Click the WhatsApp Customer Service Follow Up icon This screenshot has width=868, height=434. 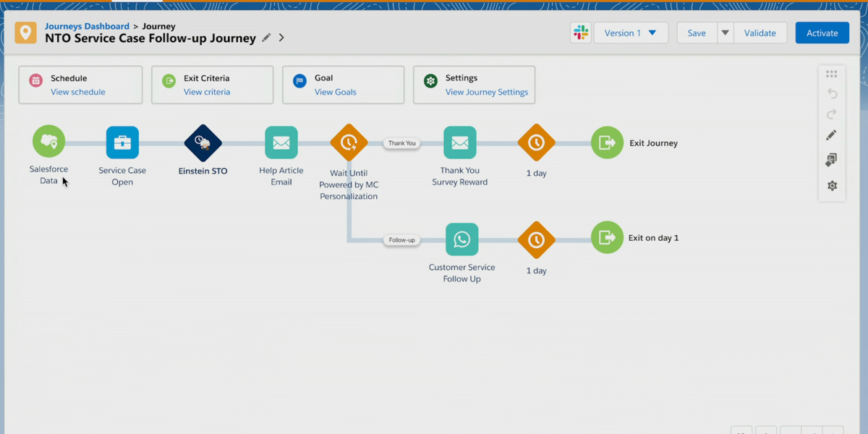(461, 239)
